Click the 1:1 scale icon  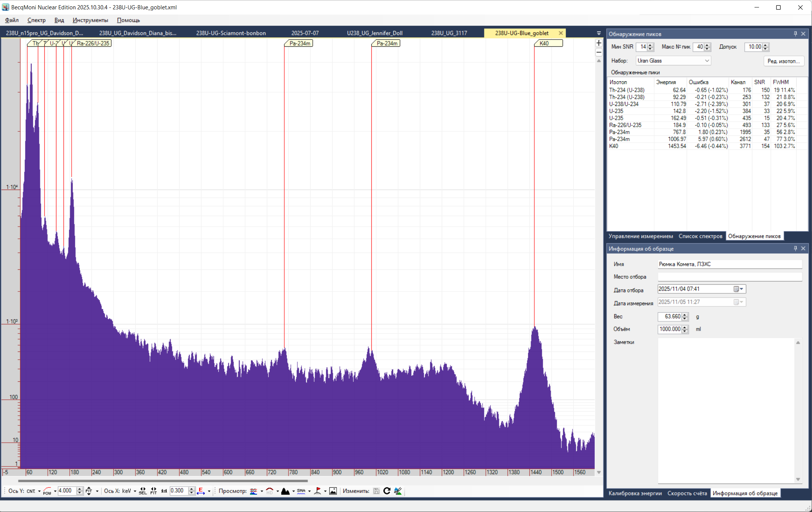tap(164, 491)
